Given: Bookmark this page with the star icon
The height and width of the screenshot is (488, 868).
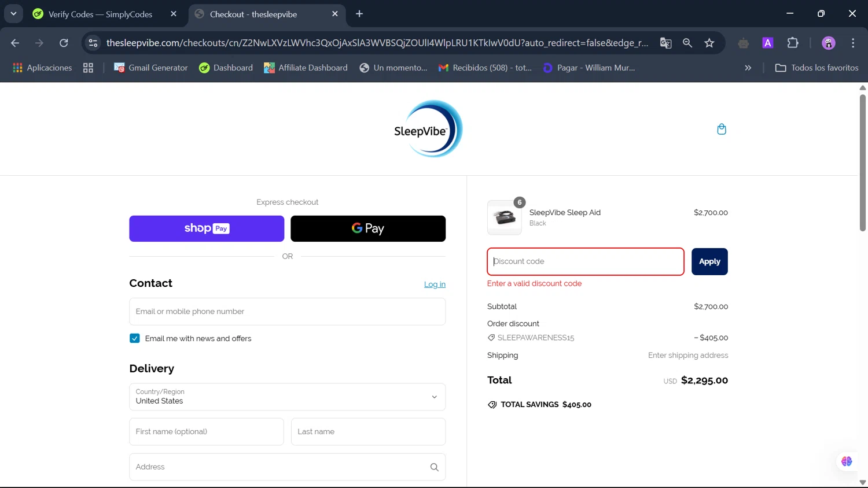Looking at the screenshot, I should pyautogui.click(x=709, y=43).
